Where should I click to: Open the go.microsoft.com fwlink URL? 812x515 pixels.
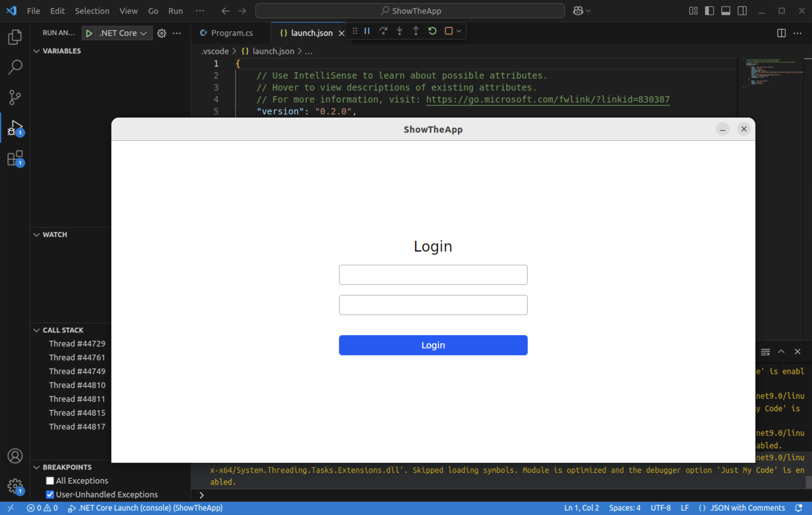pos(548,99)
